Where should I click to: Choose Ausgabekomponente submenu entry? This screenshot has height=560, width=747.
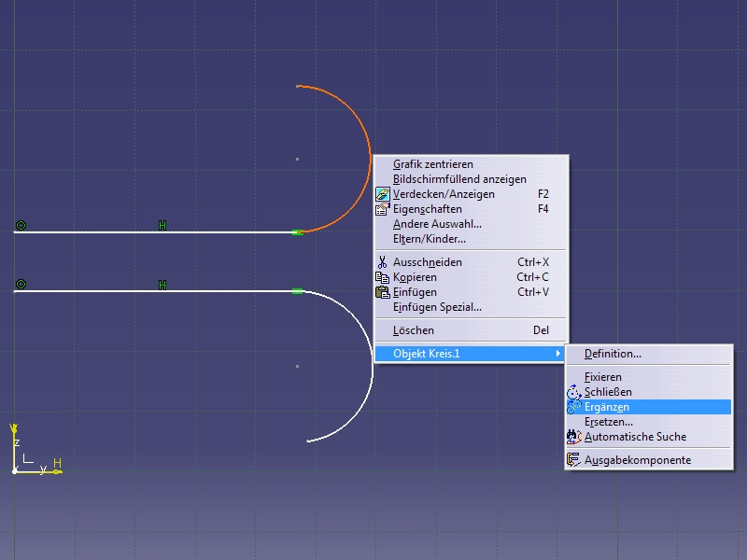(x=649, y=460)
